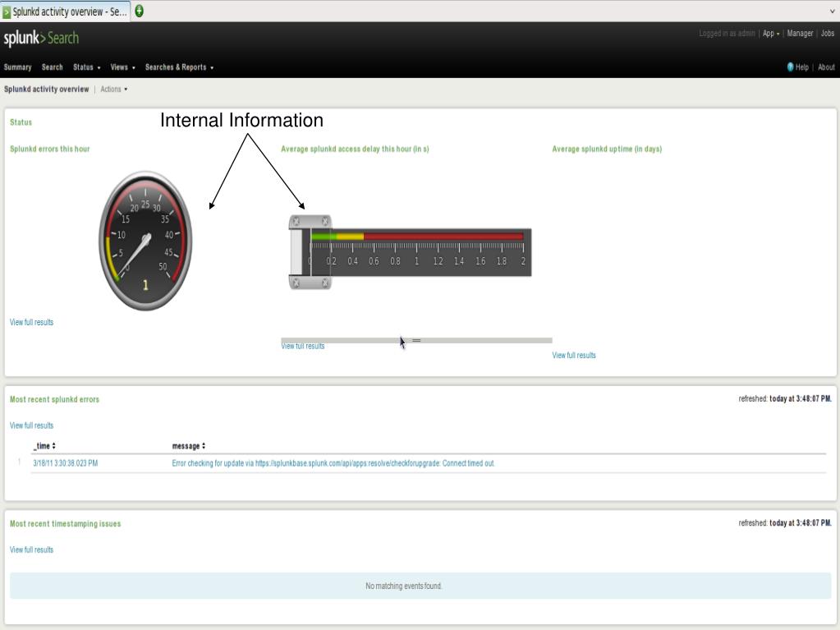Click the 'Most recent timestamping issues' heading
This screenshot has width=840, height=630.
66,523
